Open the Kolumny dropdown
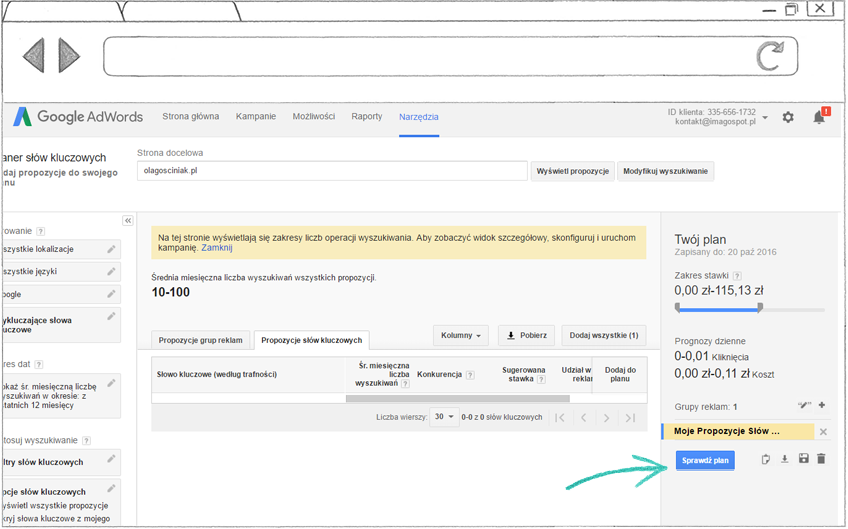The image size is (848, 529). pos(461,335)
